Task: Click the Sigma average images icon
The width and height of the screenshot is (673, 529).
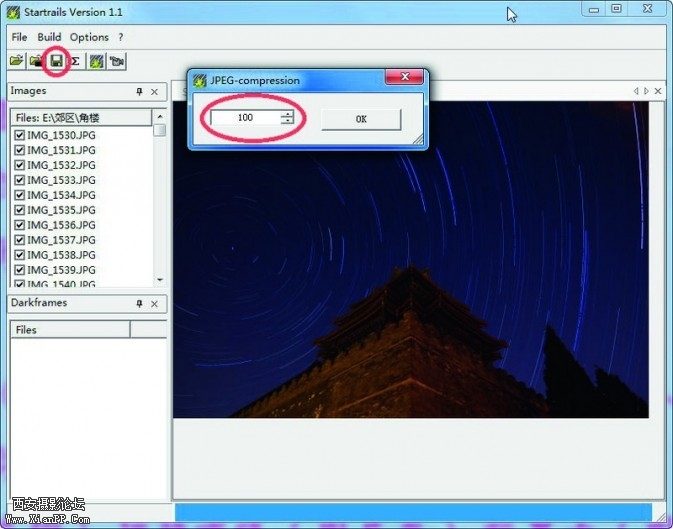Action: tap(75, 61)
